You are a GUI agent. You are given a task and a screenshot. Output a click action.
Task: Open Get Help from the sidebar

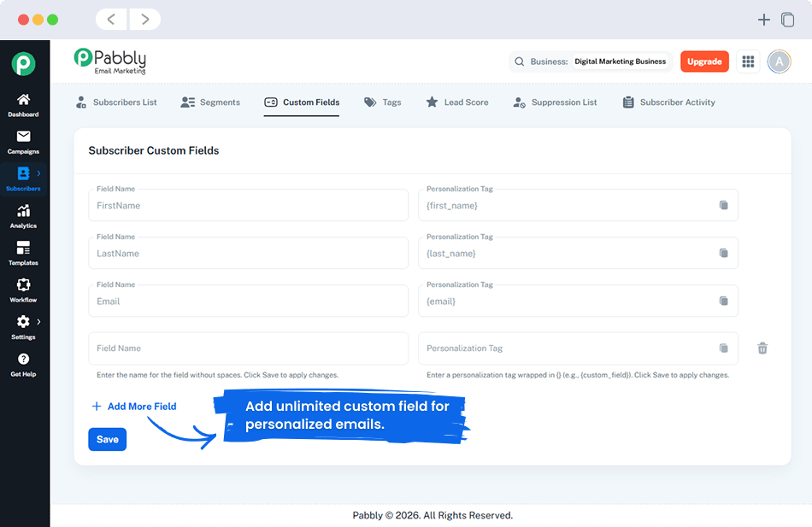pyautogui.click(x=24, y=364)
